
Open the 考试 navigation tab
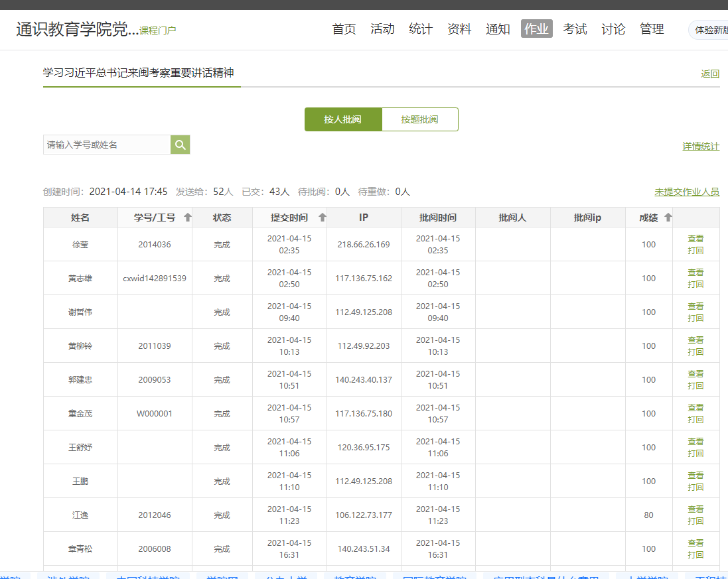click(x=575, y=29)
